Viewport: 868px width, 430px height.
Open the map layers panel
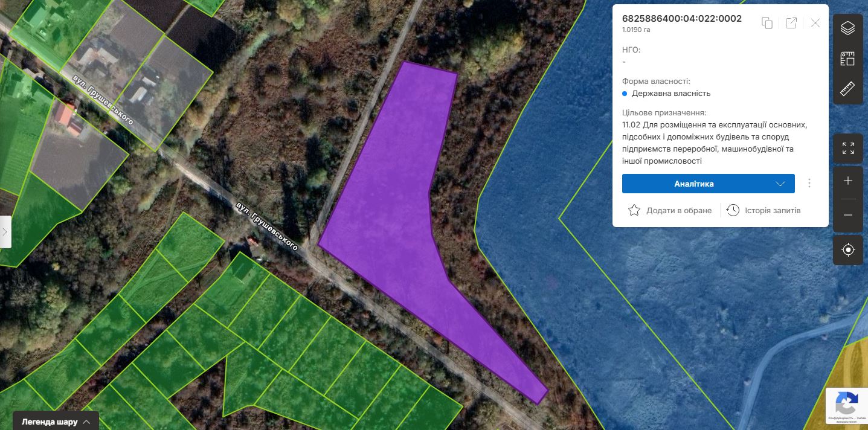848,28
